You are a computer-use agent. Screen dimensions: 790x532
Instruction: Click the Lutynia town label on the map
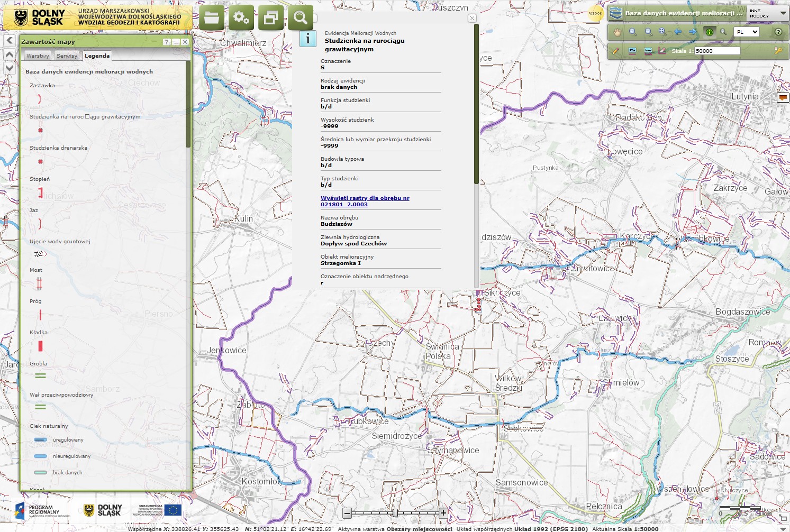pos(745,97)
